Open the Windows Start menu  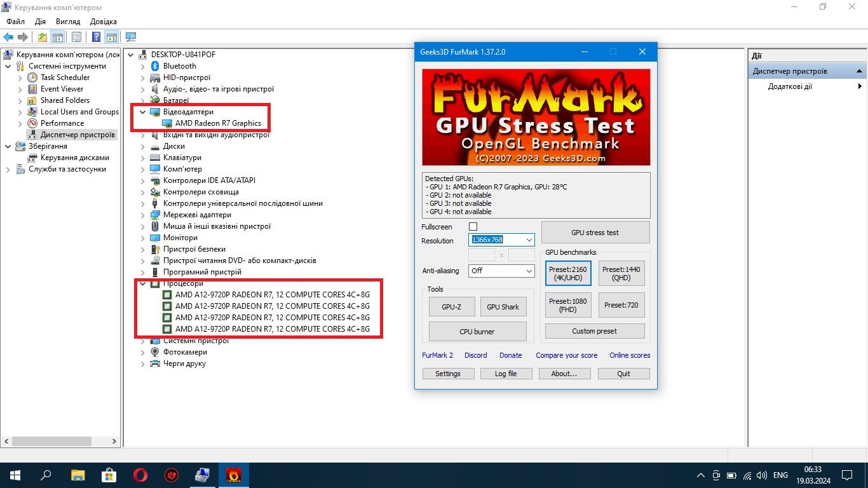click(x=15, y=475)
